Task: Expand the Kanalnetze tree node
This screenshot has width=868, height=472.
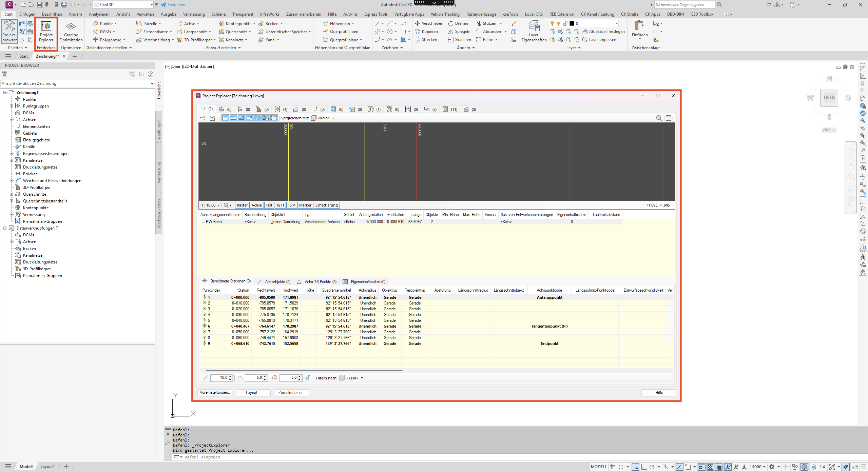Action: pyautogui.click(x=12, y=160)
